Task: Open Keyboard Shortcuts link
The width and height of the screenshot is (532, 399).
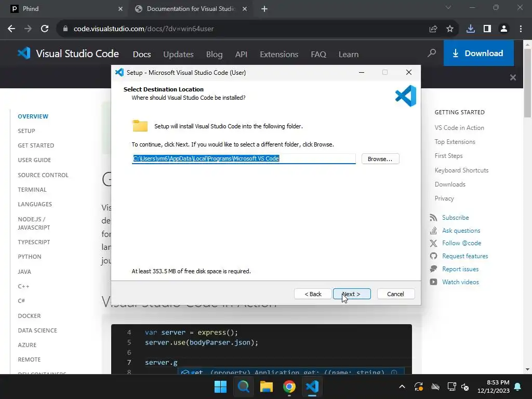Action: click(x=461, y=170)
